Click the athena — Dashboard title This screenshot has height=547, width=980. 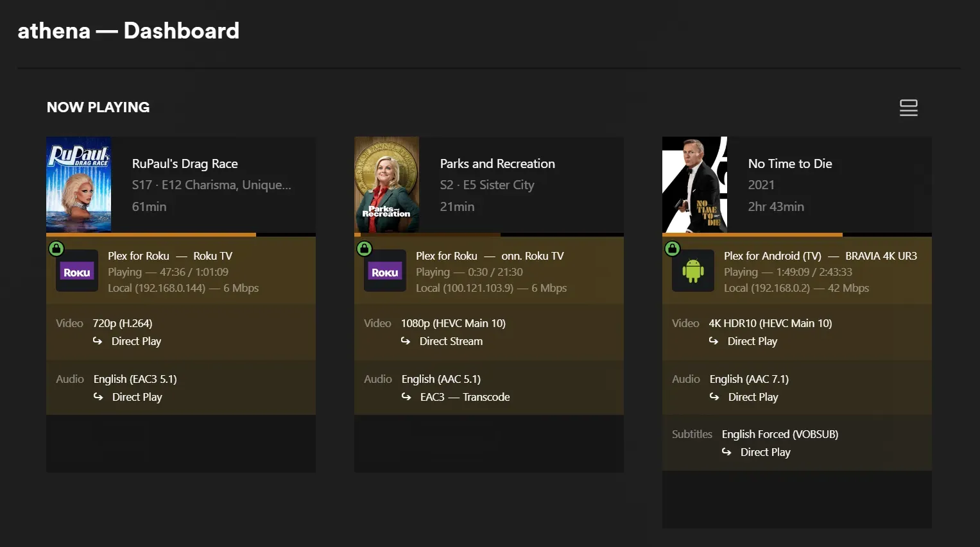[x=128, y=30]
